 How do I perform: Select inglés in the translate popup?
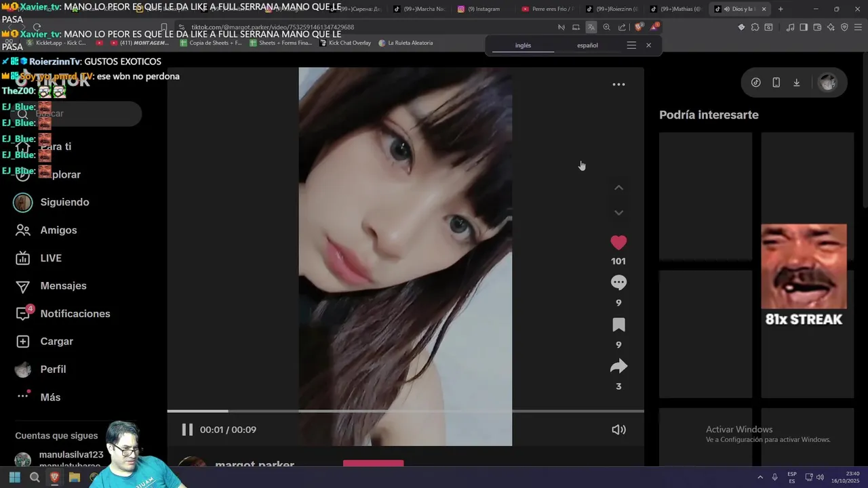(x=523, y=45)
